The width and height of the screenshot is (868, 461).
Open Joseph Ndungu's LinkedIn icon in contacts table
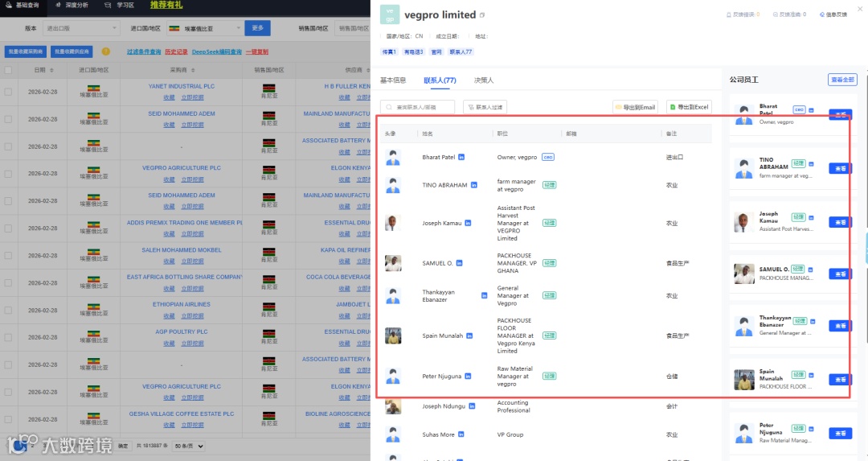472,406
